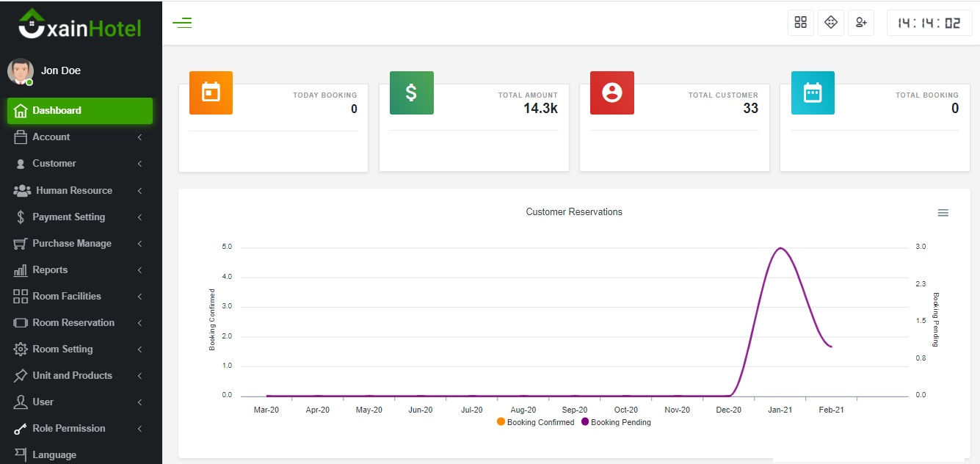980x464 pixels.
Task: Click the orange Today Booking calendar icon
Action: click(x=211, y=93)
